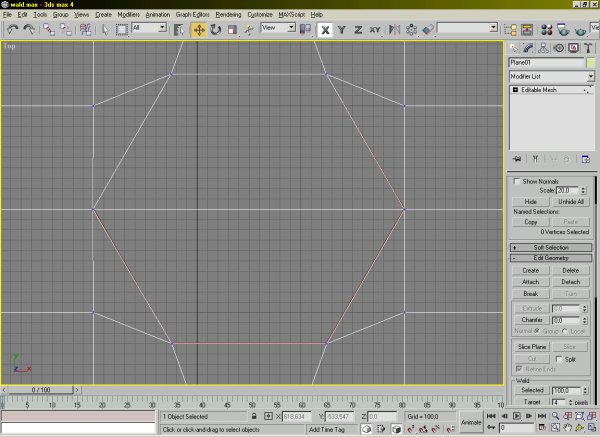This screenshot has width=600, height=437.
Task: Click the Slice Plane button
Action: pyautogui.click(x=531, y=346)
